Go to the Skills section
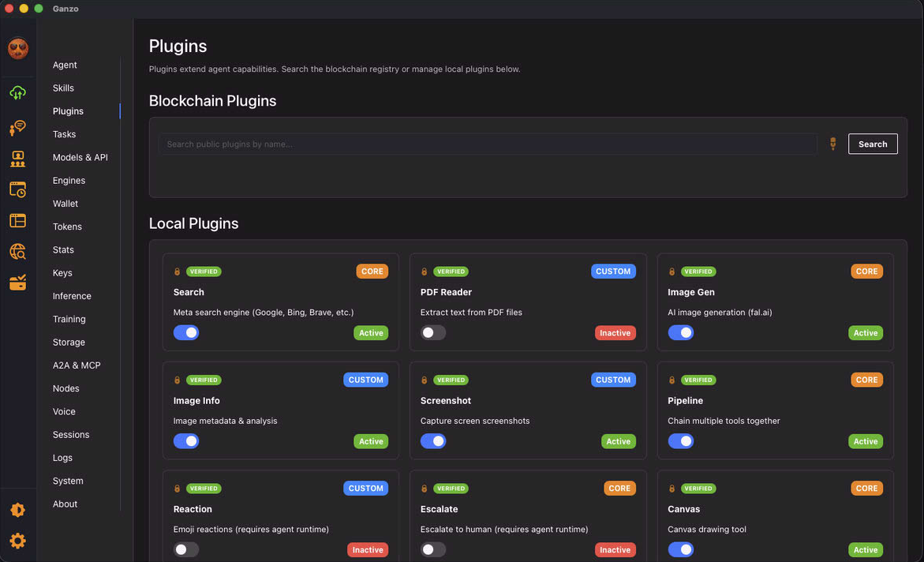This screenshot has height=562, width=924. click(x=63, y=88)
